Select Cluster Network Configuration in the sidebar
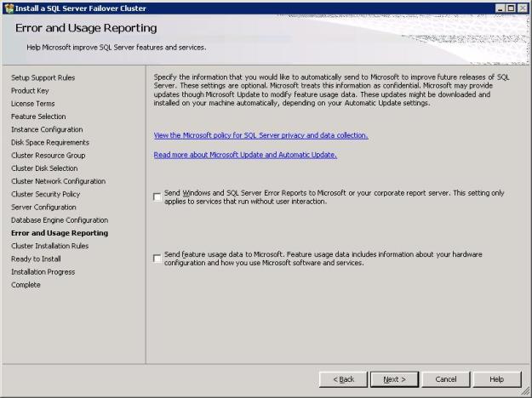This screenshot has height=398, width=532. [58, 181]
